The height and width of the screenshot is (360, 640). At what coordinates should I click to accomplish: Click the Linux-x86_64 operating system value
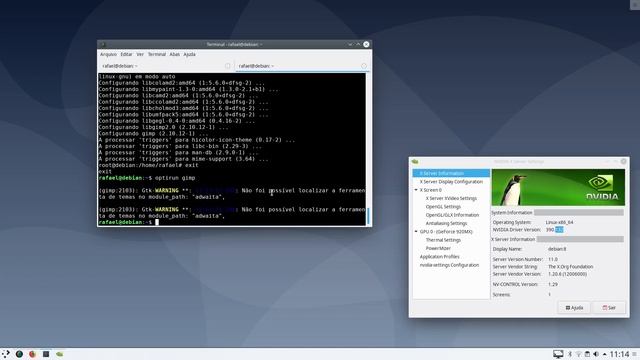coord(559,222)
